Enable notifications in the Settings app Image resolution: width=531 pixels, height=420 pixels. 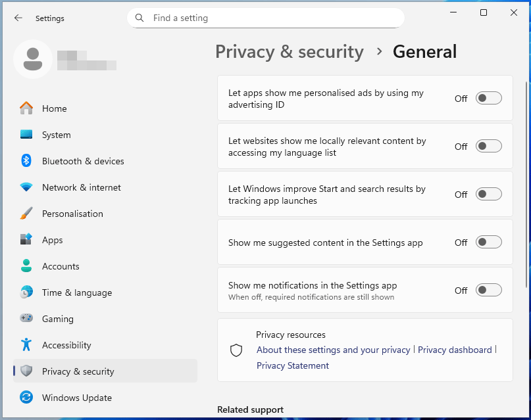[488, 290]
